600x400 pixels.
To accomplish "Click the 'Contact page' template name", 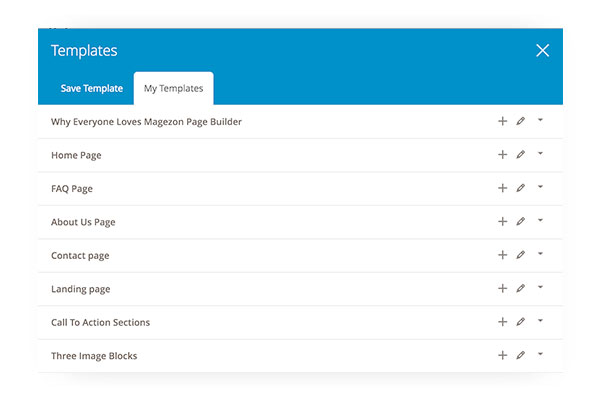I will (x=80, y=256).
